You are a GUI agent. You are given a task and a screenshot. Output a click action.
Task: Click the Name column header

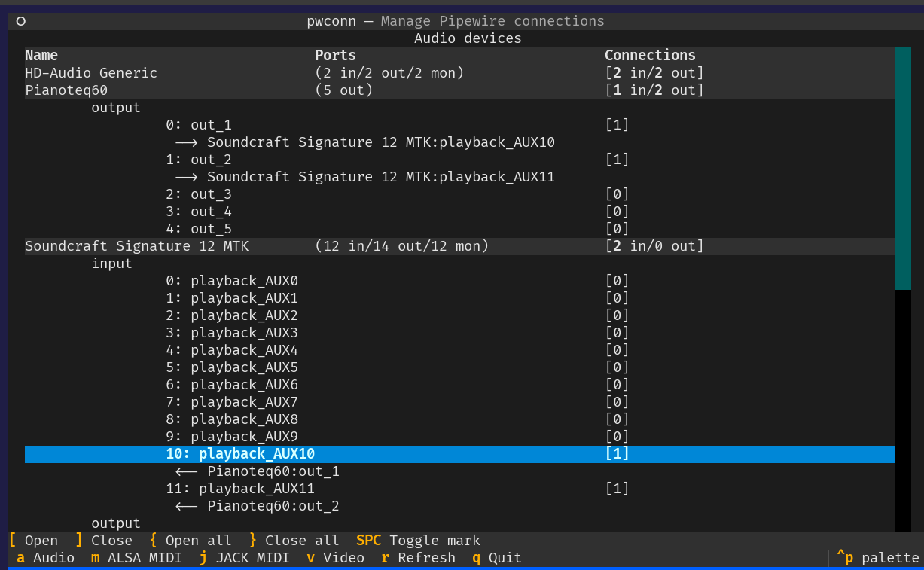click(41, 56)
